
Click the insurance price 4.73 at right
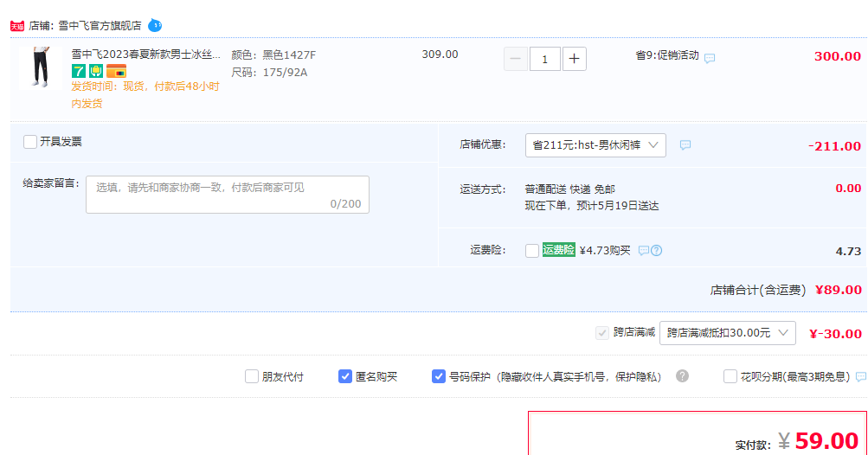click(x=848, y=252)
